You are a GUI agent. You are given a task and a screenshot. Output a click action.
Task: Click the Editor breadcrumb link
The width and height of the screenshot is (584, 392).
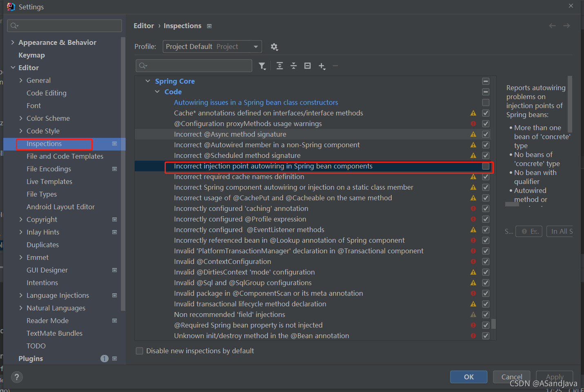click(x=144, y=26)
